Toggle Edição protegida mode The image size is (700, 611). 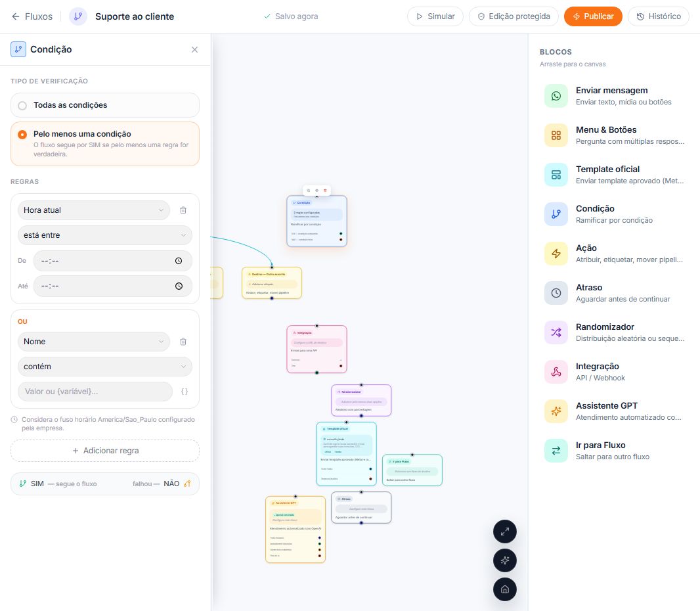click(x=514, y=16)
